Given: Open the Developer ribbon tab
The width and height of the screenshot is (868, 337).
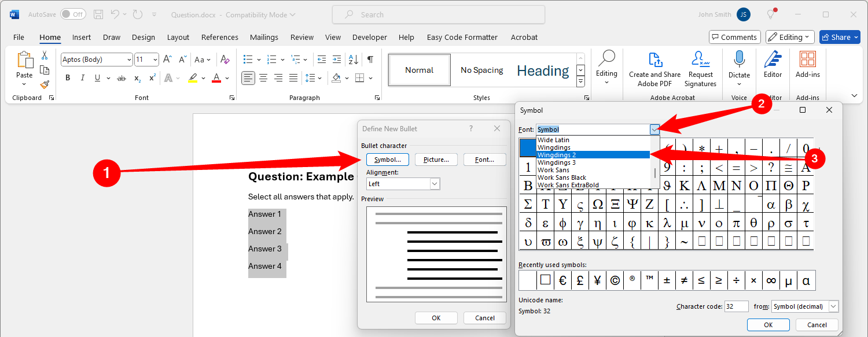Looking at the screenshot, I should coord(369,36).
